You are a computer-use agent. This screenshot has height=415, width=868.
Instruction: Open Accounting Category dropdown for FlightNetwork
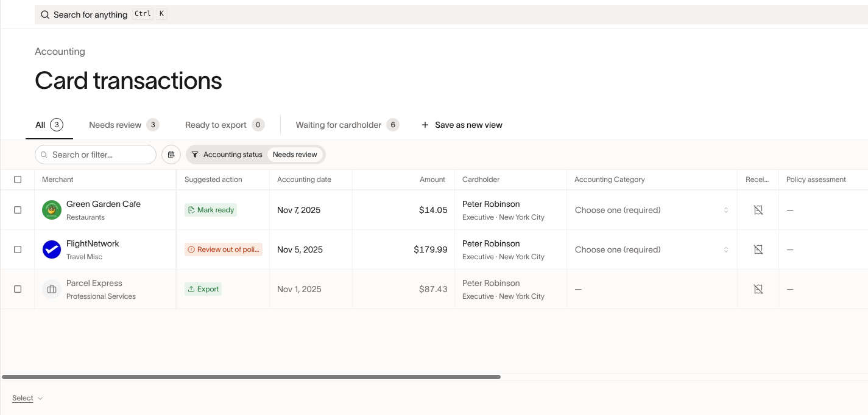[x=652, y=249]
